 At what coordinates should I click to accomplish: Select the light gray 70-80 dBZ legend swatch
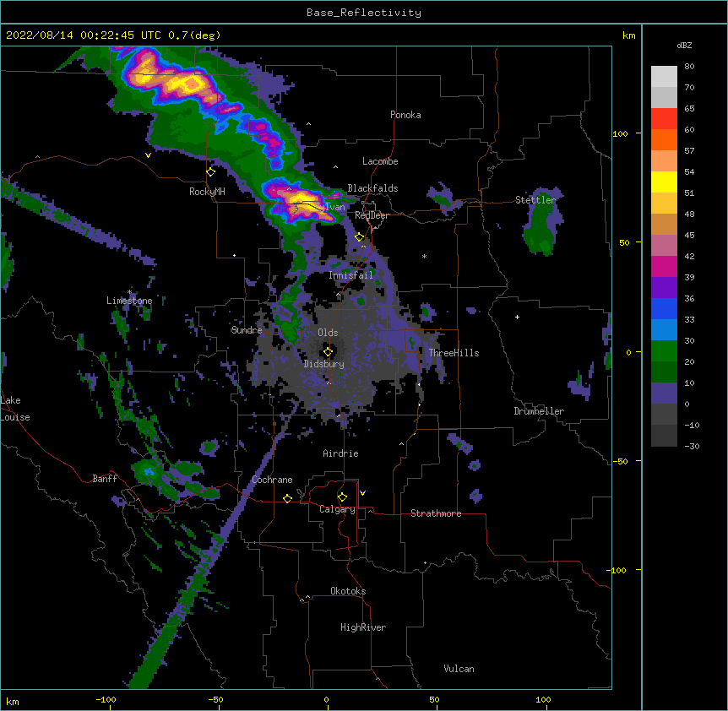point(664,77)
